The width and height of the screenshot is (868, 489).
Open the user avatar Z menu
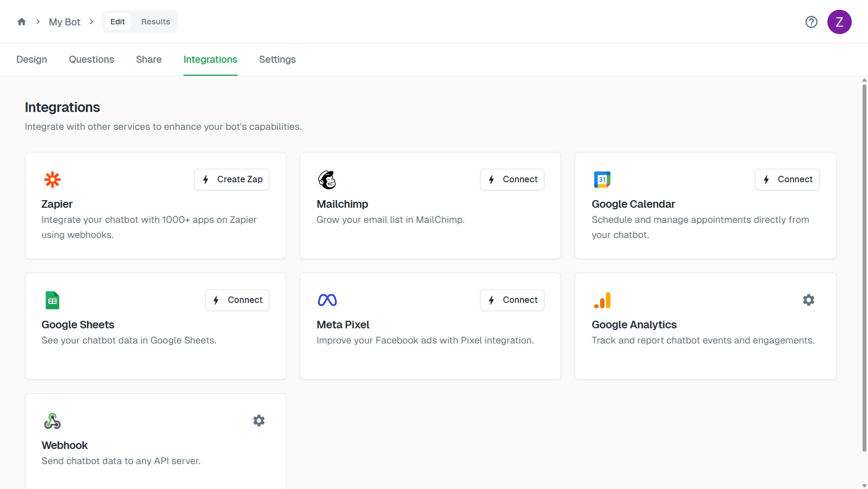(x=839, y=22)
